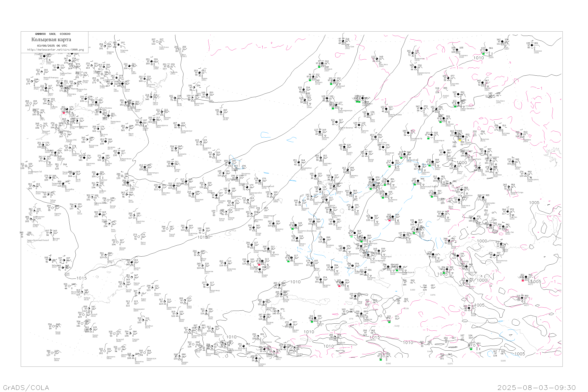Select the Тайшет 29594 station symbol
The width and height of the screenshot is (588, 392).
tap(513, 162)
